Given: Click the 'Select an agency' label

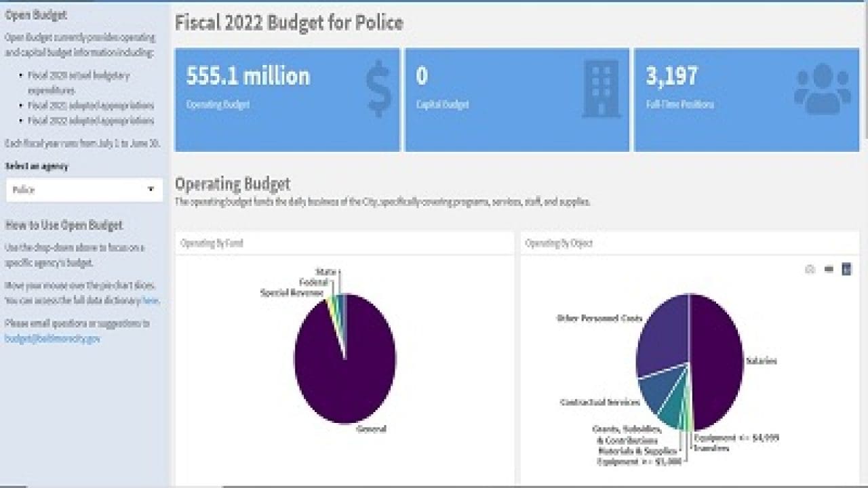Looking at the screenshot, I should [37, 166].
